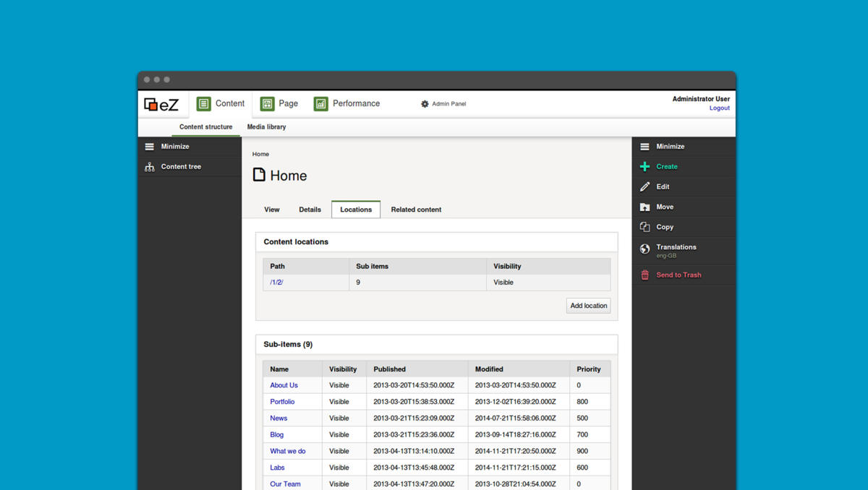
Task: Open the Media library tab
Action: point(266,126)
